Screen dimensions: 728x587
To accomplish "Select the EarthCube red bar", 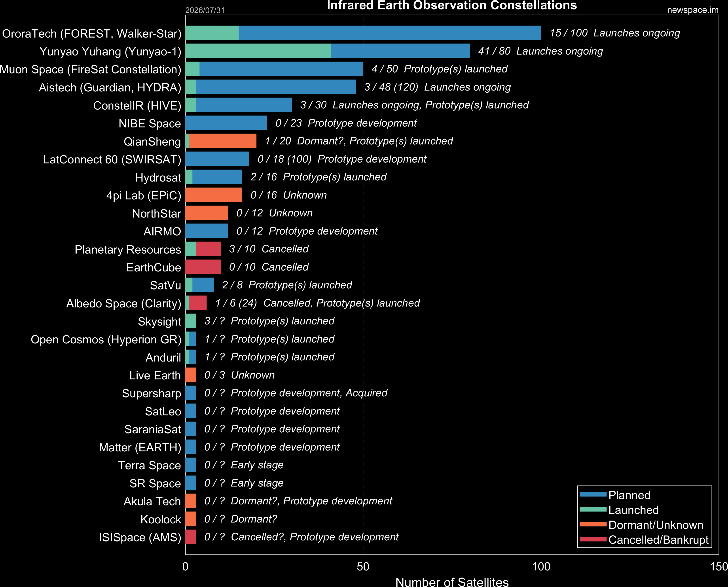I will pyautogui.click(x=203, y=267).
